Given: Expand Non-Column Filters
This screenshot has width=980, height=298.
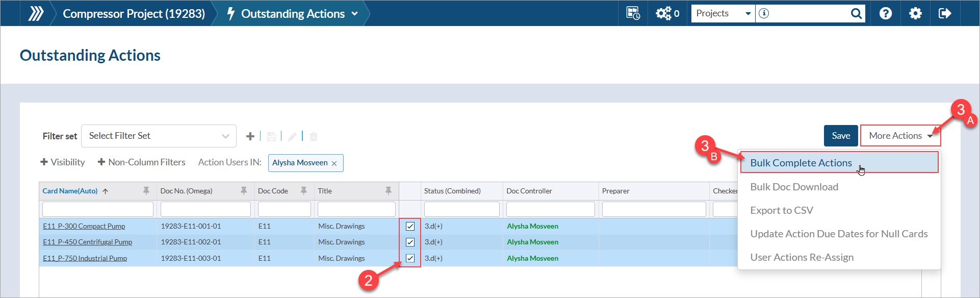Looking at the screenshot, I should pos(142,162).
